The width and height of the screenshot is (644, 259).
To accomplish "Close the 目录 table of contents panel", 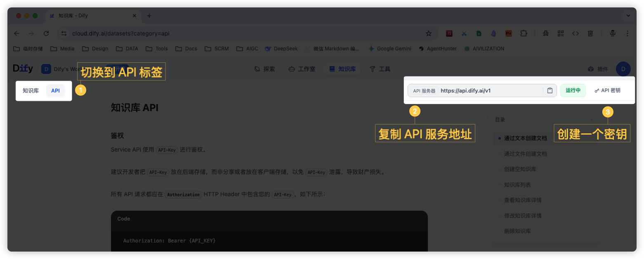I will click(591, 120).
